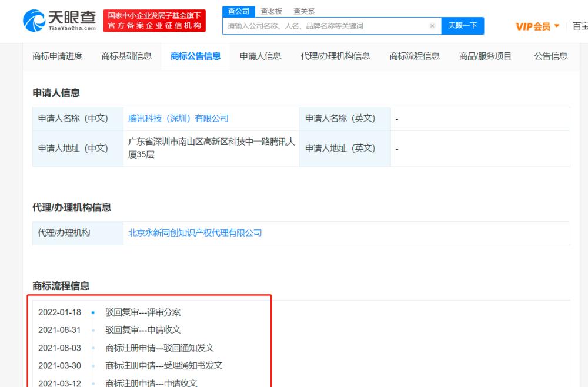This screenshot has width=588, height=387.
Task: Click the 代理/办理机构信息 section heading
Action: tap(72, 207)
